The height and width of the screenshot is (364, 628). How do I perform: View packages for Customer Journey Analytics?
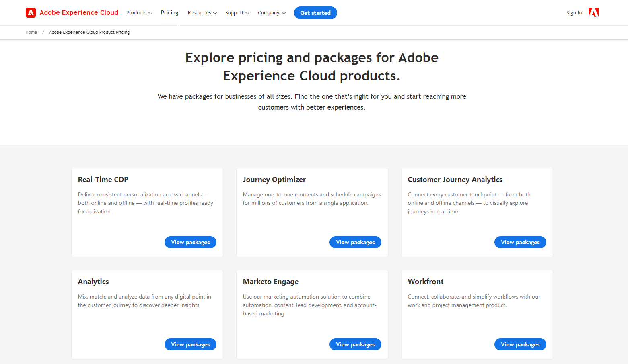tap(520, 242)
